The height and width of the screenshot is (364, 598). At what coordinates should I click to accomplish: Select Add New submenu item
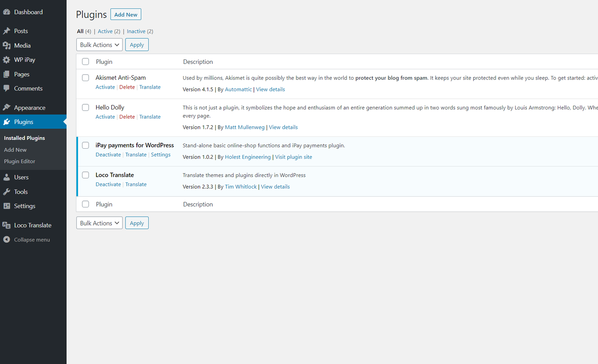tap(15, 150)
